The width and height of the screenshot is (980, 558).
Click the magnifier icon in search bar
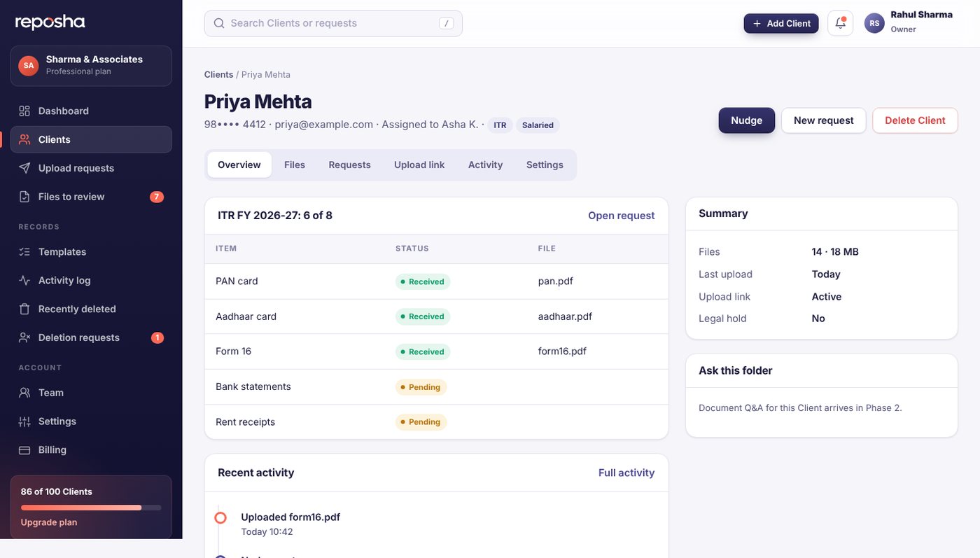tap(219, 23)
